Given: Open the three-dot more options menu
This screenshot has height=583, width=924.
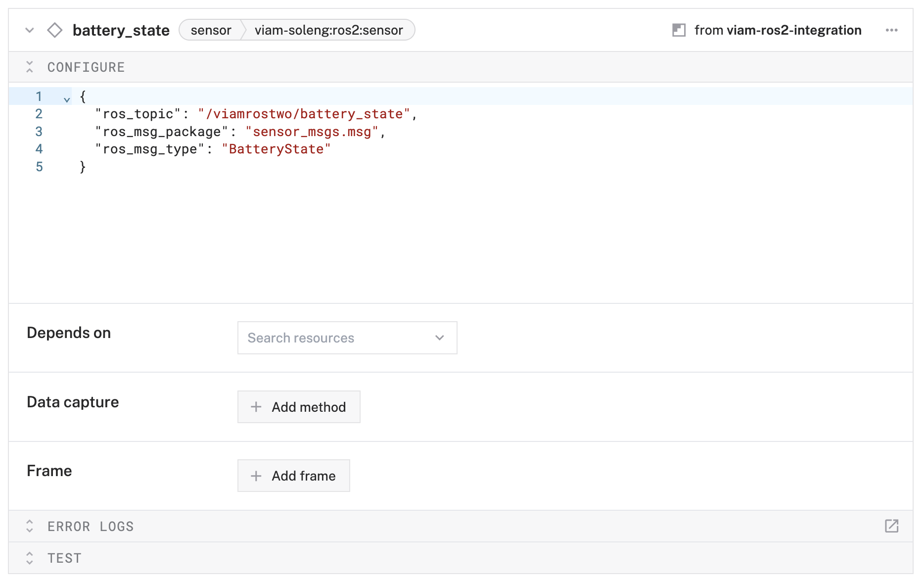Looking at the screenshot, I should point(891,30).
